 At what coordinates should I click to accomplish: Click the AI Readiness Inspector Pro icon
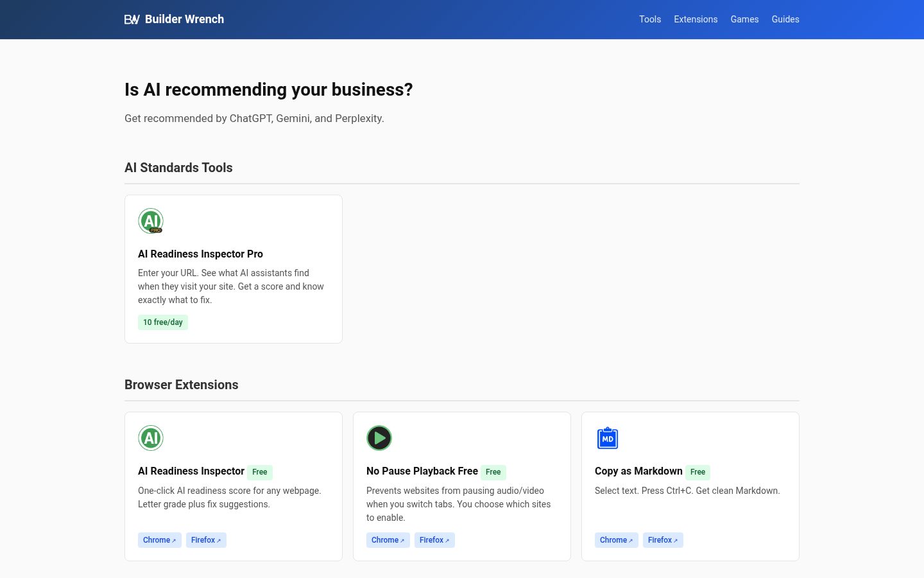point(151,221)
